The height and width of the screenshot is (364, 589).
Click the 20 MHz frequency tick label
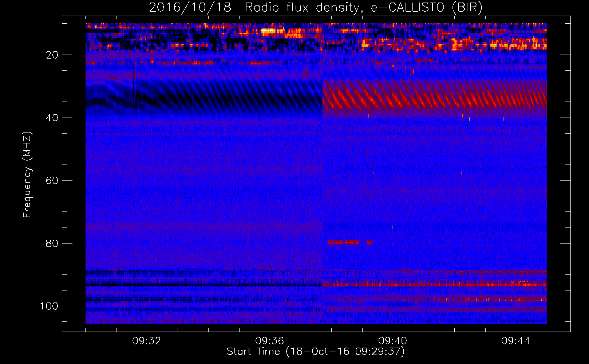pos(52,55)
